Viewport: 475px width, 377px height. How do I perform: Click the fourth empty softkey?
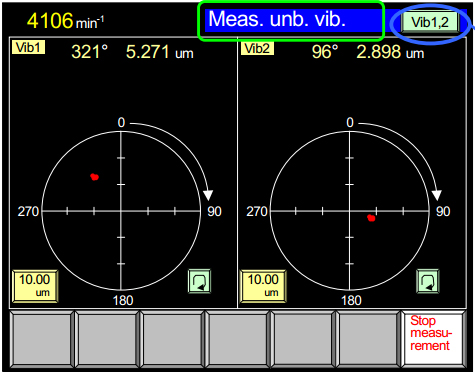click(x=238, y=338)
